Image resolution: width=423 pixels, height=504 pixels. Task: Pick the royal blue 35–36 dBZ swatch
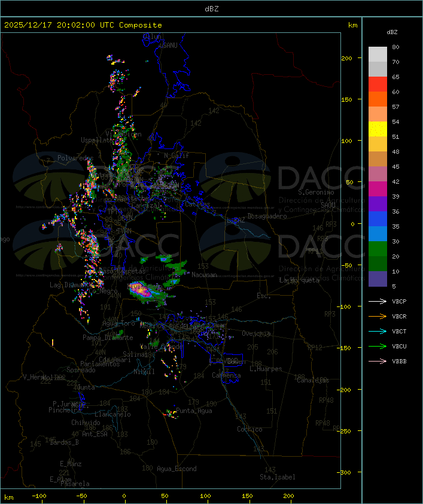click(x=378, y=219)
